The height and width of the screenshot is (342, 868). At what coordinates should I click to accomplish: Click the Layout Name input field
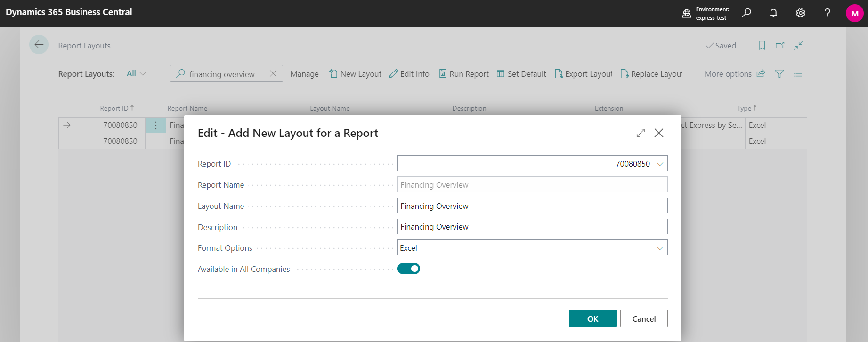pyautogui.click(x=532, y=206)
